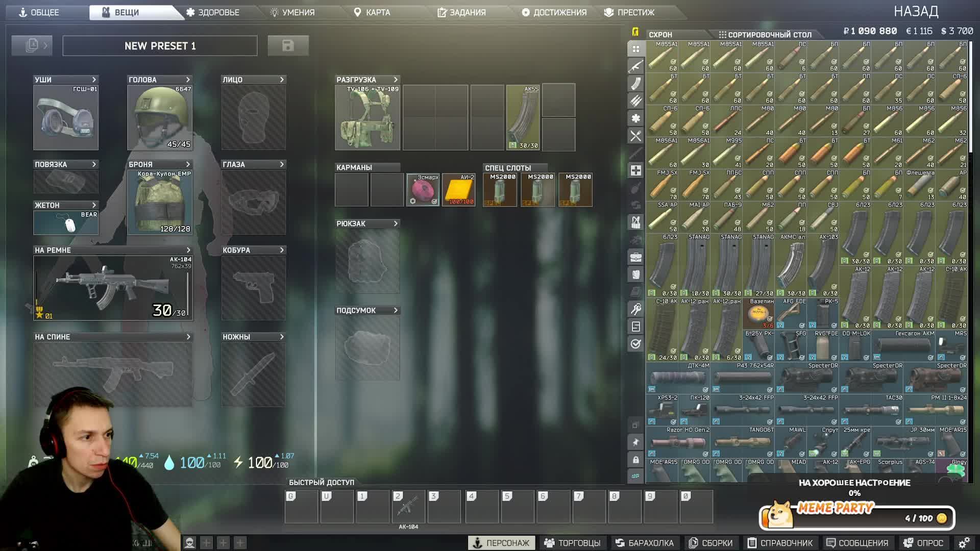
Task: Filter stash by medical cross icon
Action: [x=635, y=170]
